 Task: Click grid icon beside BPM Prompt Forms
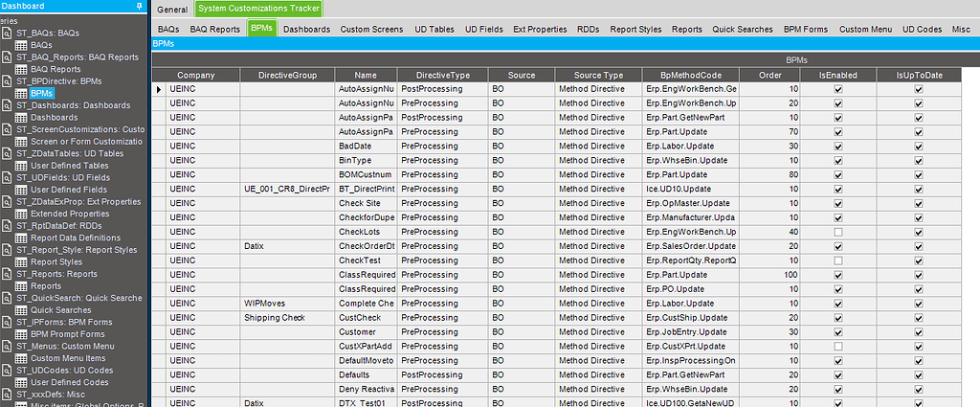(21, 334)
